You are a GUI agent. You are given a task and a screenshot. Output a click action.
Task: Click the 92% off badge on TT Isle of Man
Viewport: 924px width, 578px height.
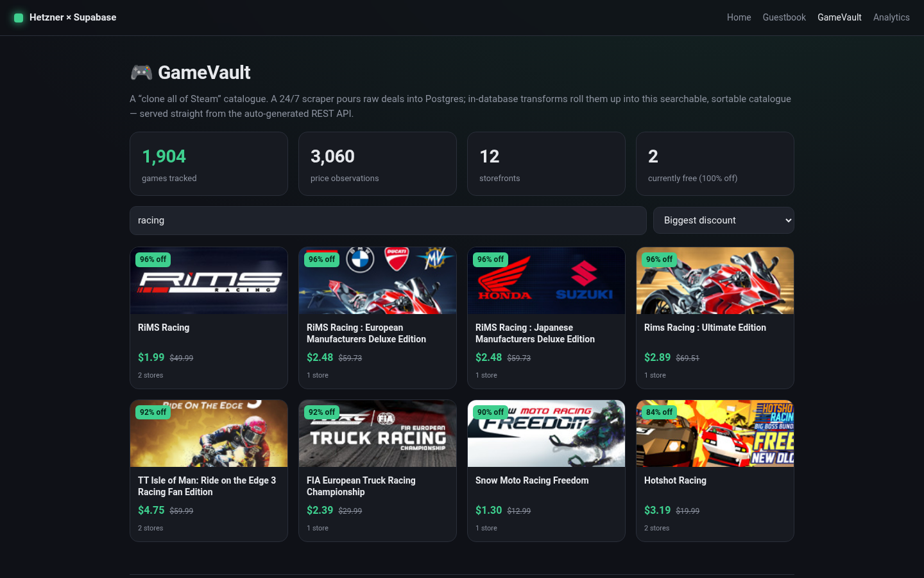[x=153, y=412]
